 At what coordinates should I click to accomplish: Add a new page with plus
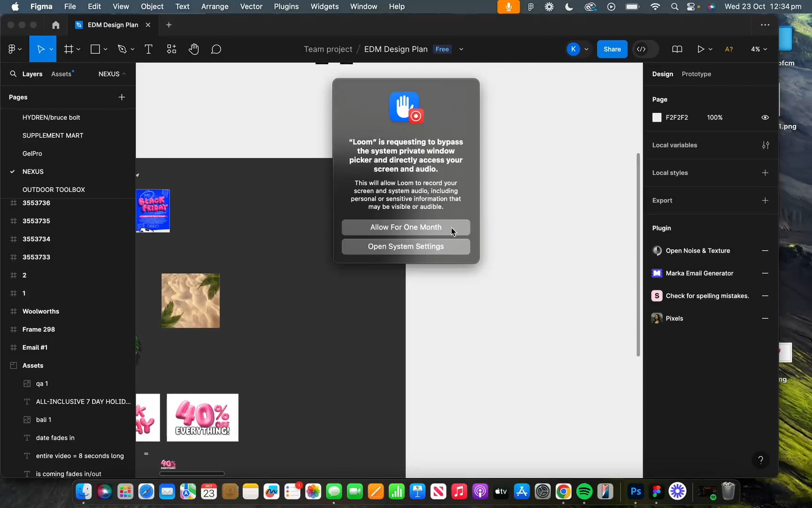(122, 97)
